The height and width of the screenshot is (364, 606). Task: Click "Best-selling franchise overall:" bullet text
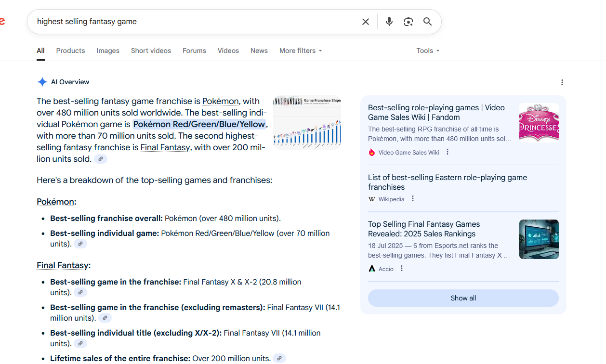point(106,218)
